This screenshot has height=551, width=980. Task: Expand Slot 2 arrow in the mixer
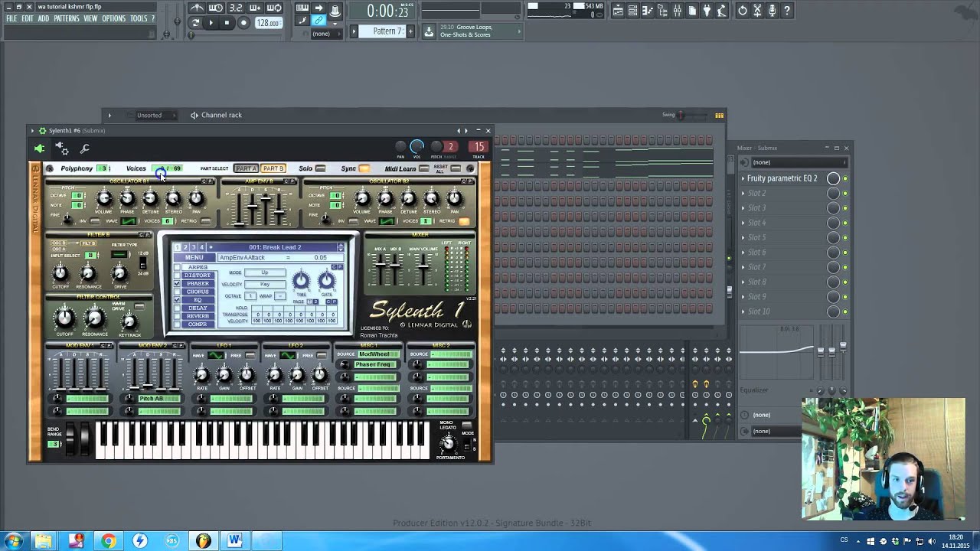[x=743, y=193]
